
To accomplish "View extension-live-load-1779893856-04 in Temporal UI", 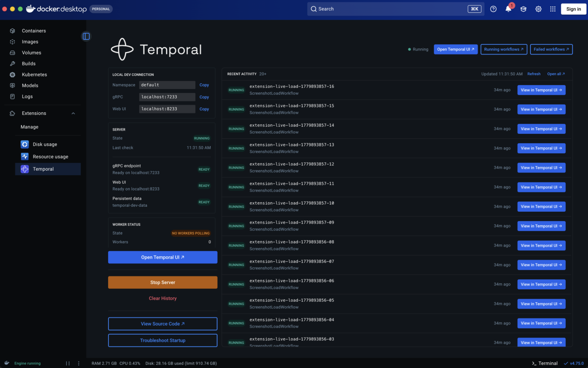I will point(541,323).
